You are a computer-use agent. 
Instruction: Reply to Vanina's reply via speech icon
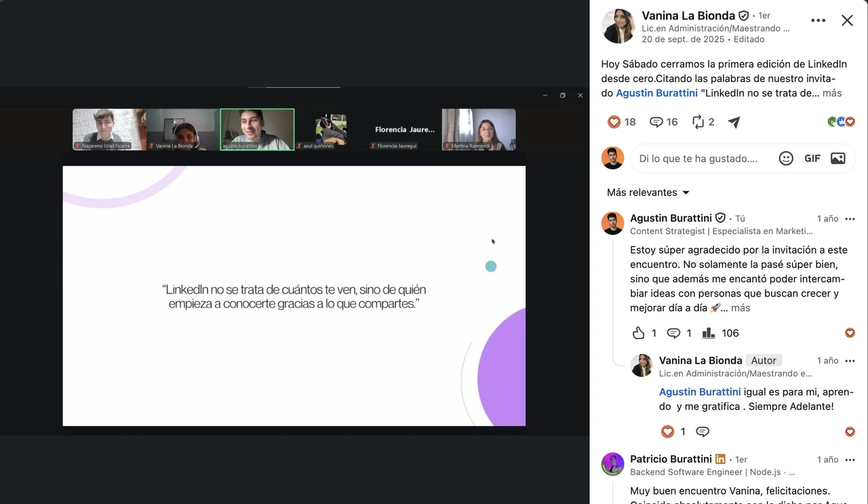(703, 431)
